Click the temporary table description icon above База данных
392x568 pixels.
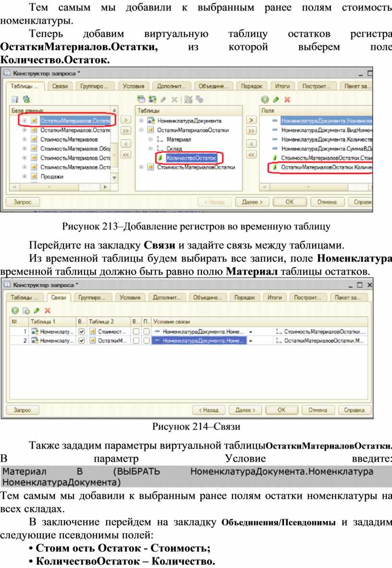[15, 99]
